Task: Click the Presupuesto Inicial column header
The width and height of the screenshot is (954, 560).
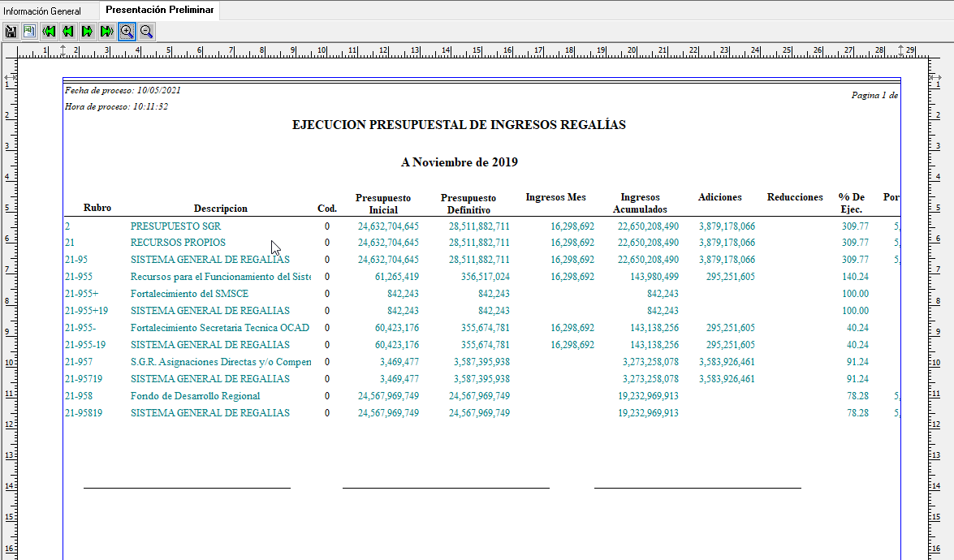Action: [x=383, y=203]
